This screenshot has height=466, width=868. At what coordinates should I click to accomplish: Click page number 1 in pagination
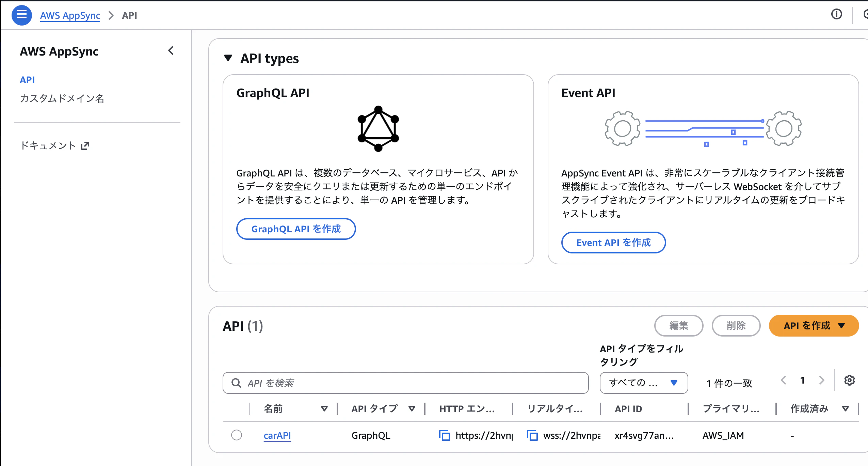[803, 380]
